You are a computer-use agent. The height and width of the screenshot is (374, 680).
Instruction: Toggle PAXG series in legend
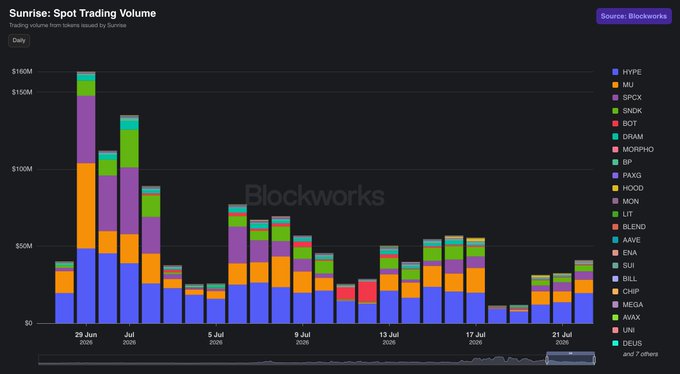tap(627, 175)
